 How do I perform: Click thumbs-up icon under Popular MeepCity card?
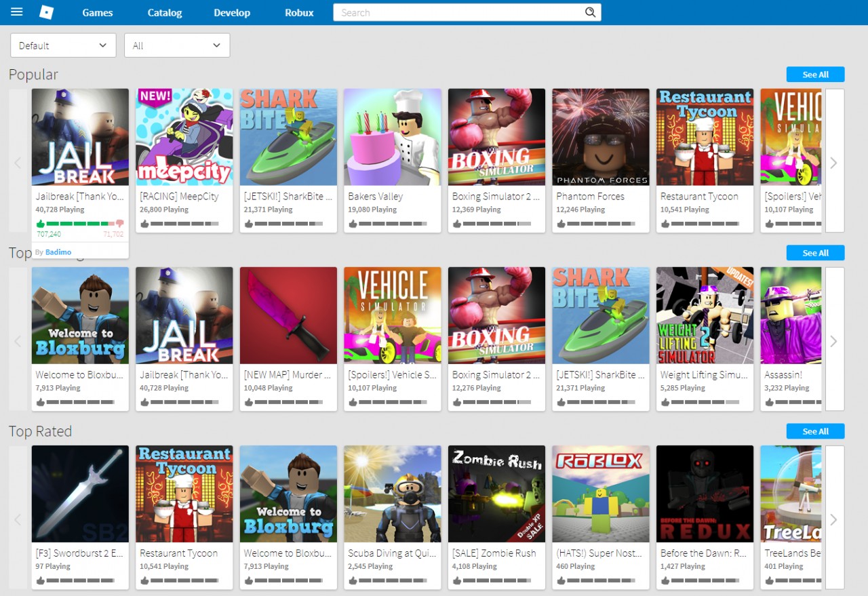[144, 223]
